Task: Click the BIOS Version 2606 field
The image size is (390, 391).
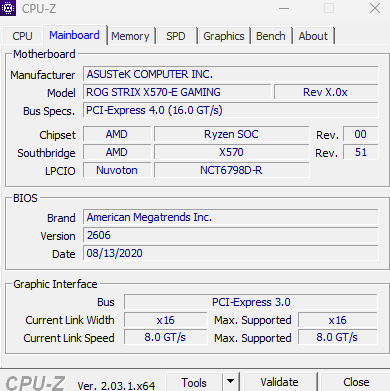Action: click(231, 235)
